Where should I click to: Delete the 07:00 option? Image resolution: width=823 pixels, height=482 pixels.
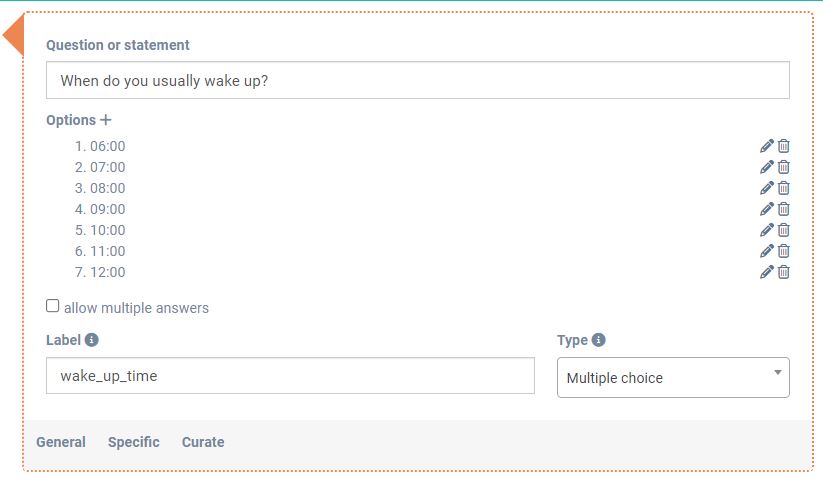point(784,167)
